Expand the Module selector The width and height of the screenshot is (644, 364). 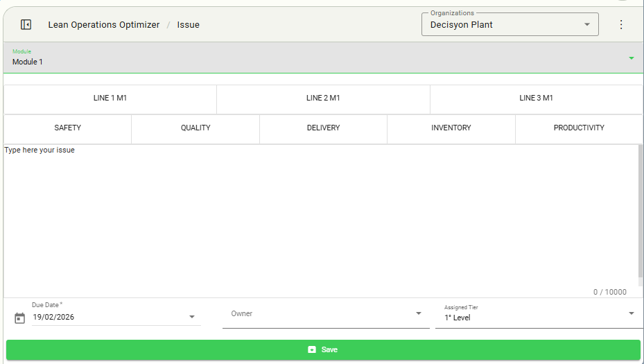tap(322, 58)
